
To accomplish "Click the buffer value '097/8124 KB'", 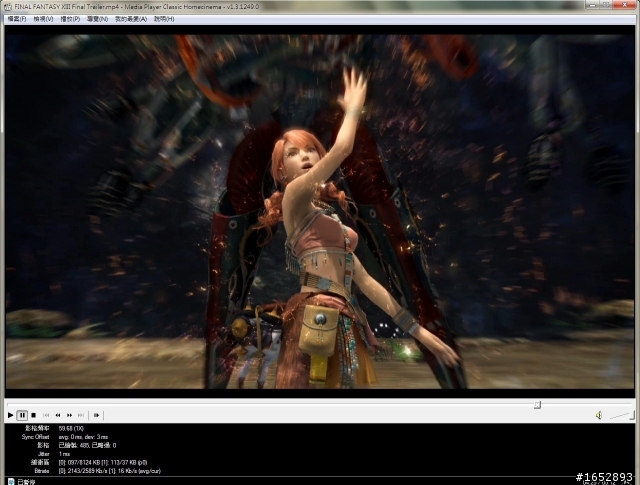I will click(x=82, y=462).
